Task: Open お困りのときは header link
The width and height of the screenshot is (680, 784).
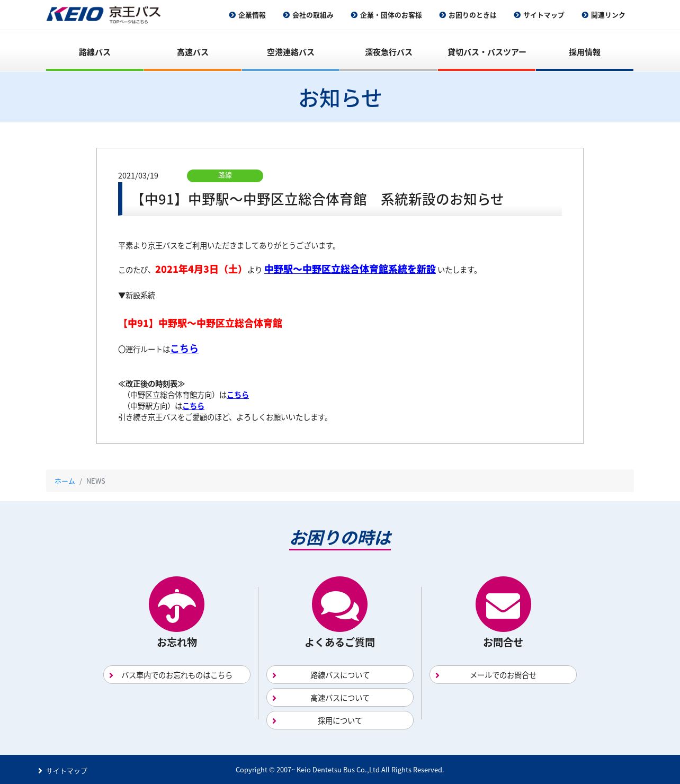Action: click(472, 15)
